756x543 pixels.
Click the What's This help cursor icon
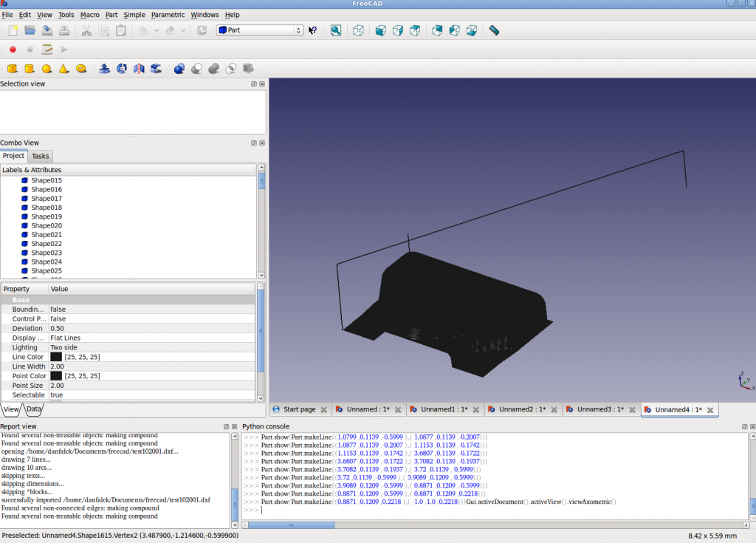pyautogui.click(x=313, y=30)
